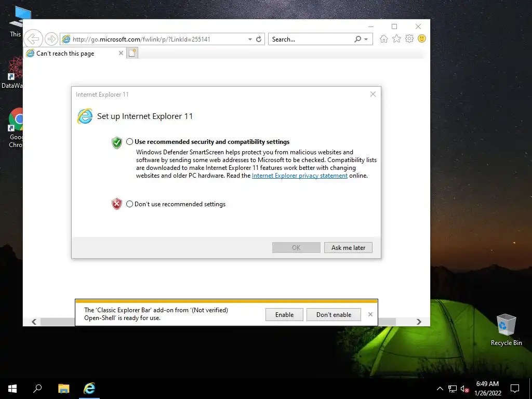Screen dimensions: 532x399
Task: Open the Action Center notifications
Action: [515, 389]
